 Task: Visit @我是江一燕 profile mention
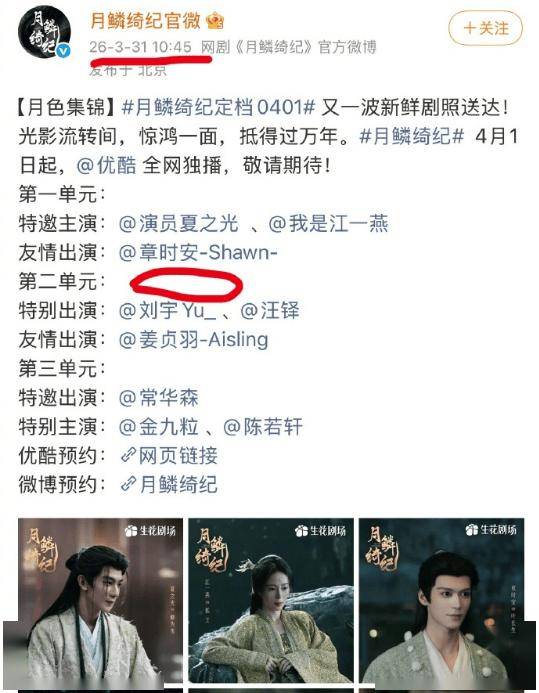click(328, 224)
